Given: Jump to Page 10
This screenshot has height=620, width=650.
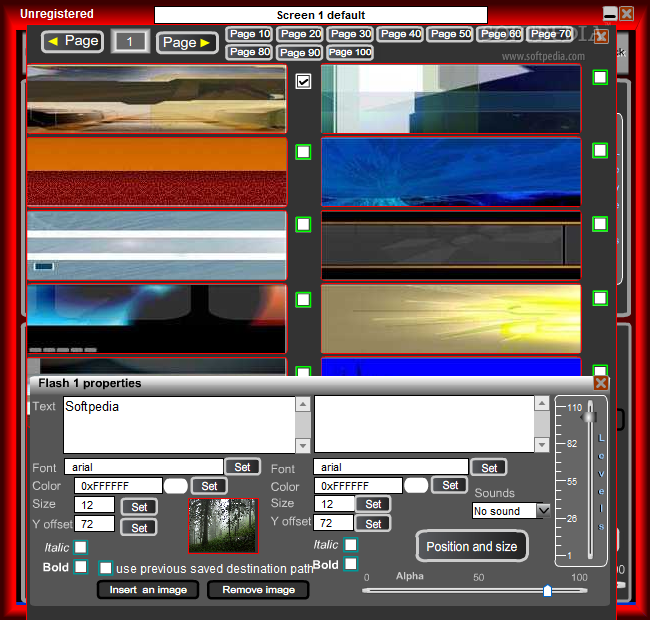Looking at the screenshot, I should 250,34.
